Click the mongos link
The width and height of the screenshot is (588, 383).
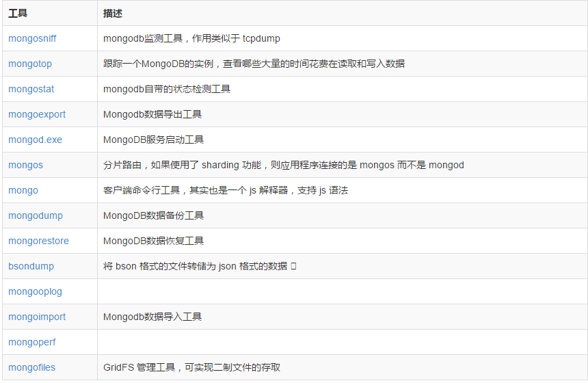pyautogui.click(x=25, y=165)
